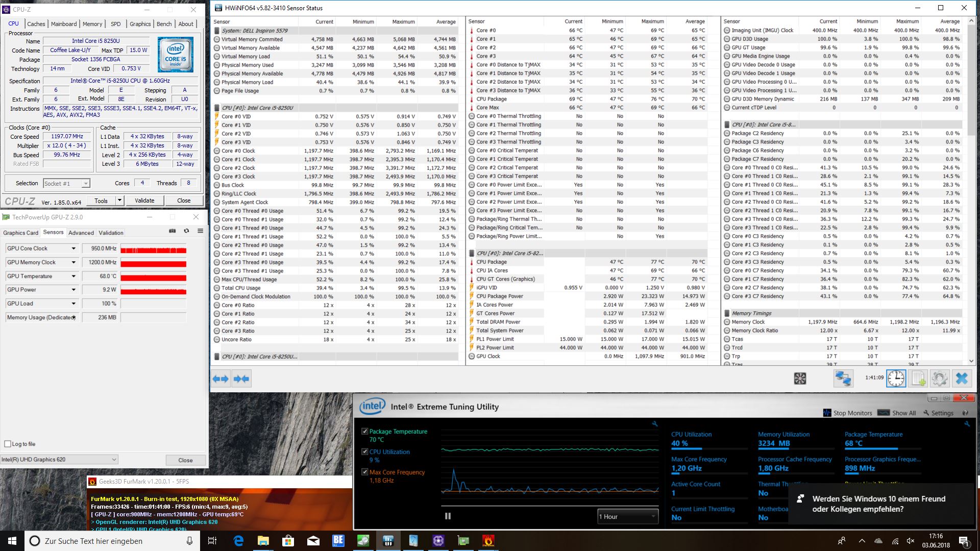The height and width of the screenshot is (551, 980).
Task: Toggle Max Core Frequency checkbox in XTU
Action: coord(365,472)
